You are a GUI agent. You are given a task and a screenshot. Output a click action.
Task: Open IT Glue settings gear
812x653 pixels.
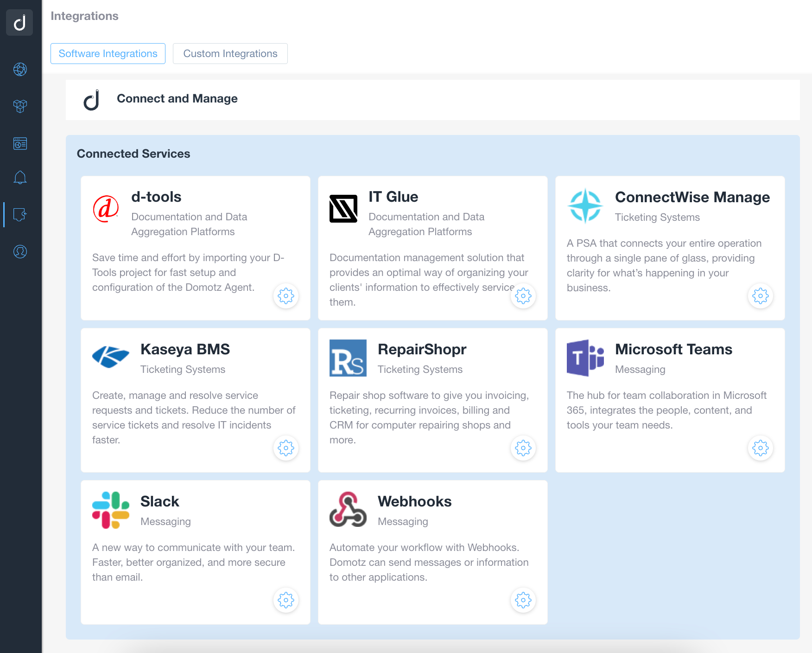tap(523, 296)
